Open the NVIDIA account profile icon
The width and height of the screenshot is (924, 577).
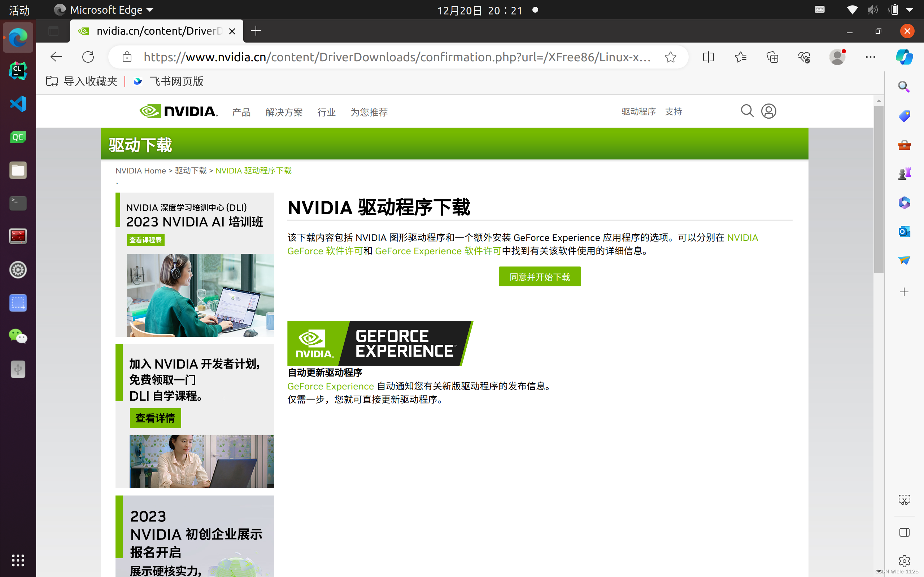tap(768, 111)
